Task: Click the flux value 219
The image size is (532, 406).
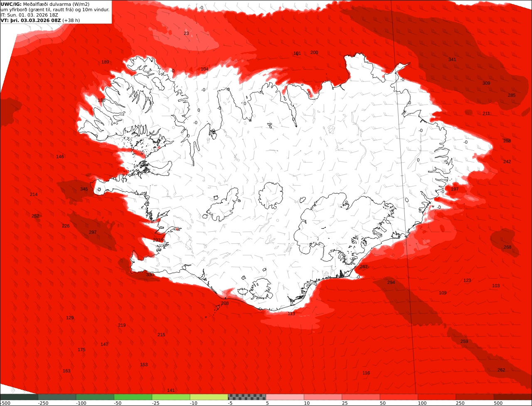Action: (x=122, y=325)
